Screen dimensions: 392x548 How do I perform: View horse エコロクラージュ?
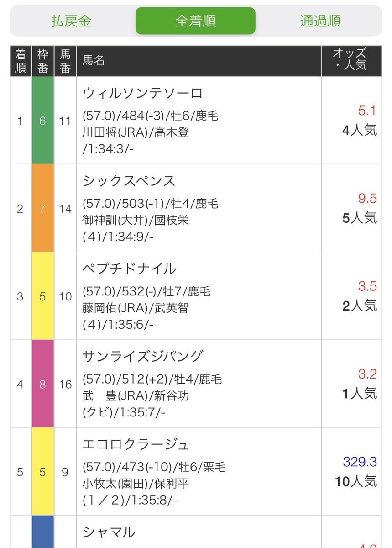point(136,444)
